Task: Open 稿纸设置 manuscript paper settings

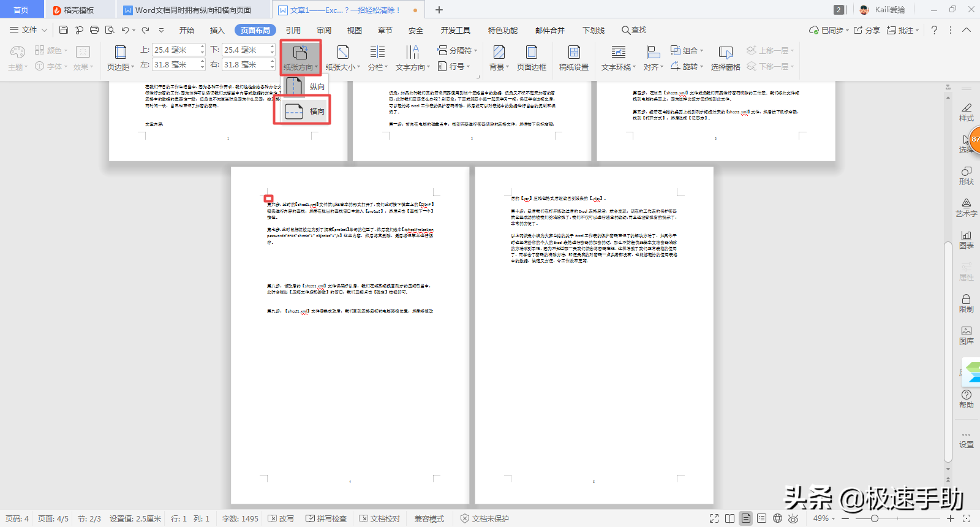Action: click(574, 58)
